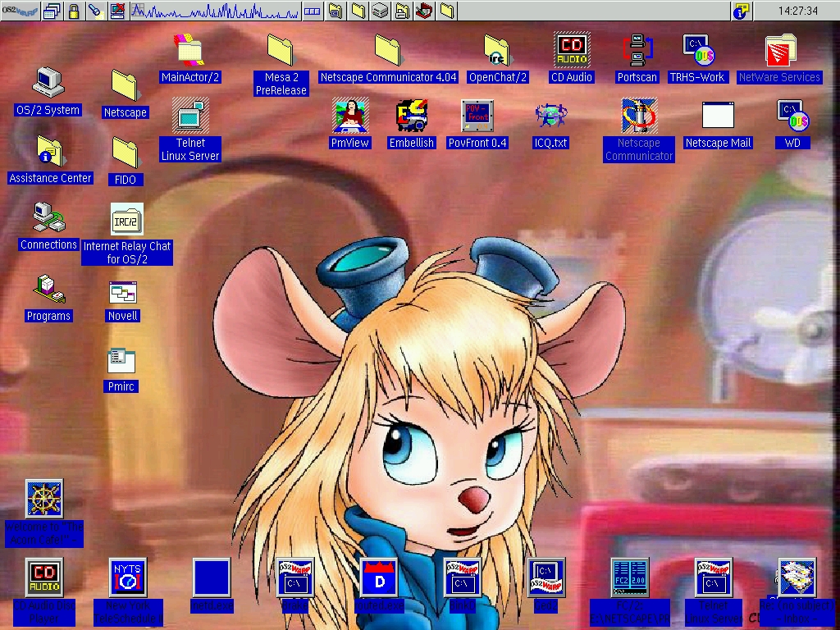Click the flashlight find objects button

(96, 11)
